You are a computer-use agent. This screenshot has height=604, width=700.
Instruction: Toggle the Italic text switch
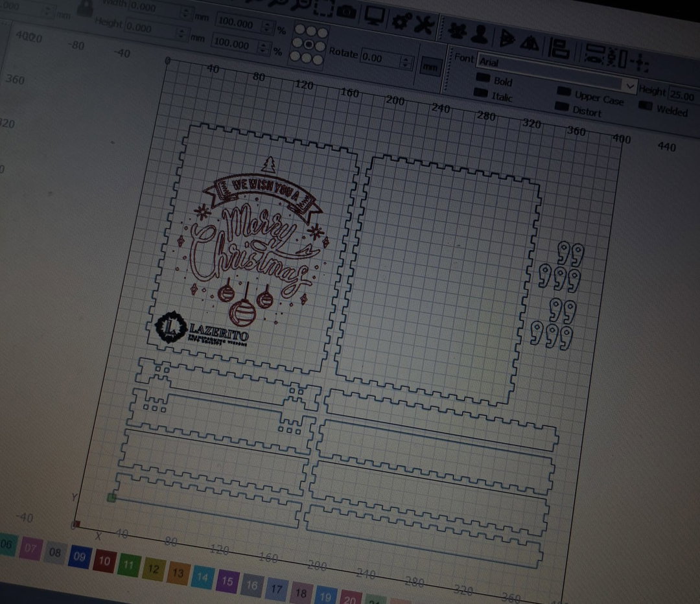pyautogui.click(x=481, y=93)
